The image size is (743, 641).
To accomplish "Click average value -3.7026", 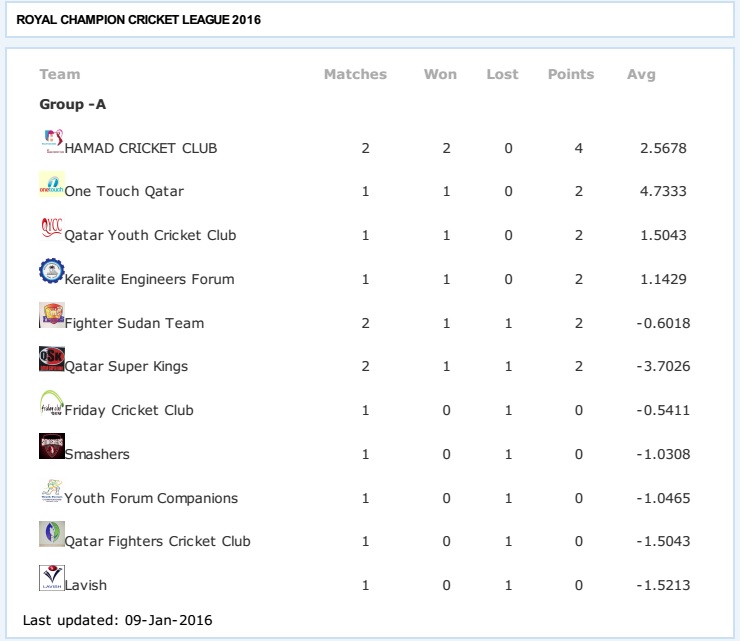I will (x=663, y=366).
